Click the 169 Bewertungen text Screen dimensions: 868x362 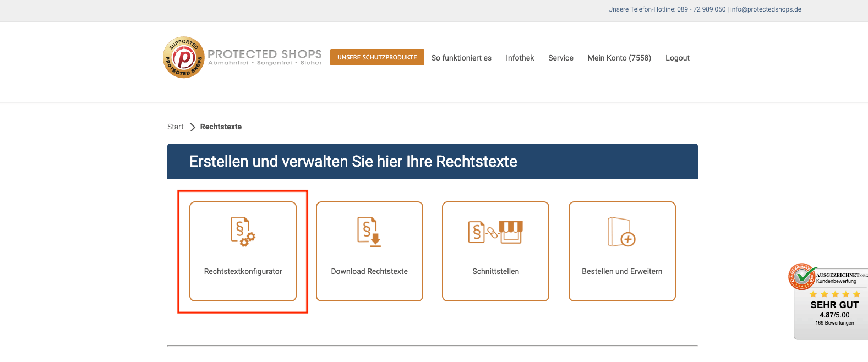(x=834, y=323)
